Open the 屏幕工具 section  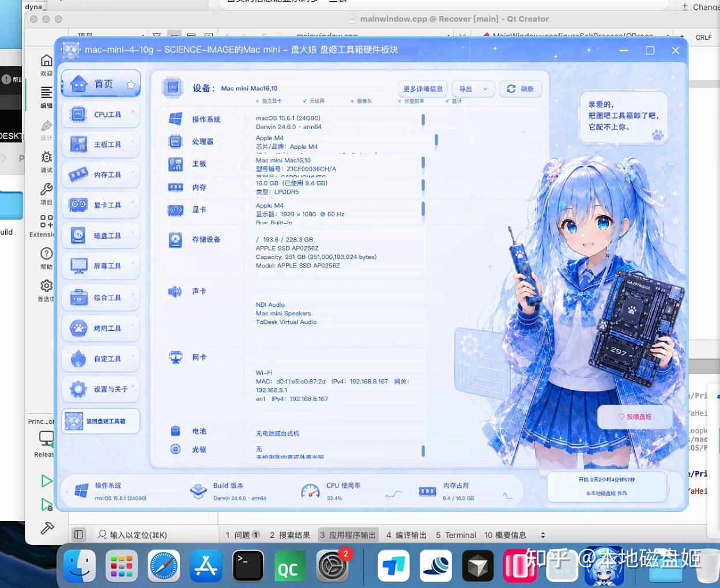[100, 266]
